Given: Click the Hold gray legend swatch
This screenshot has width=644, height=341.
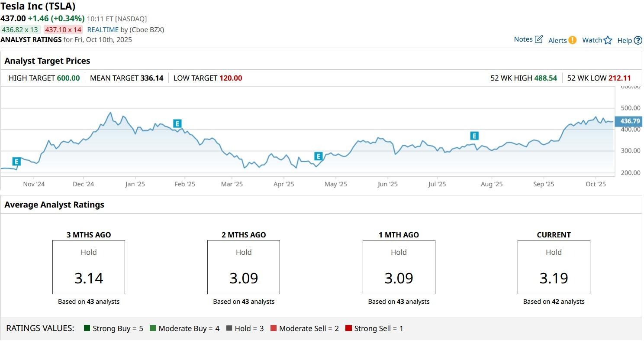Looking at the screenshot, I should pyautogui.click(x=229, y=328).
